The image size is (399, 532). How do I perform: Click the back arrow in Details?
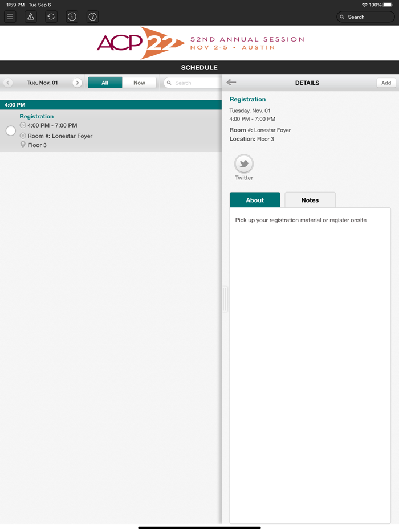[x=231, y=83]
